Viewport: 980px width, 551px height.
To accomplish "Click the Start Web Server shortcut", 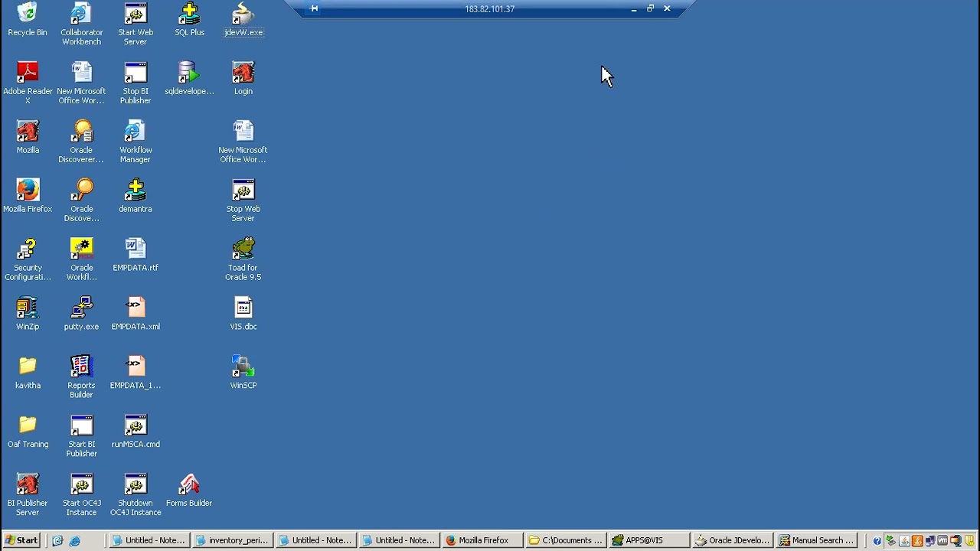I will (136, 24).
